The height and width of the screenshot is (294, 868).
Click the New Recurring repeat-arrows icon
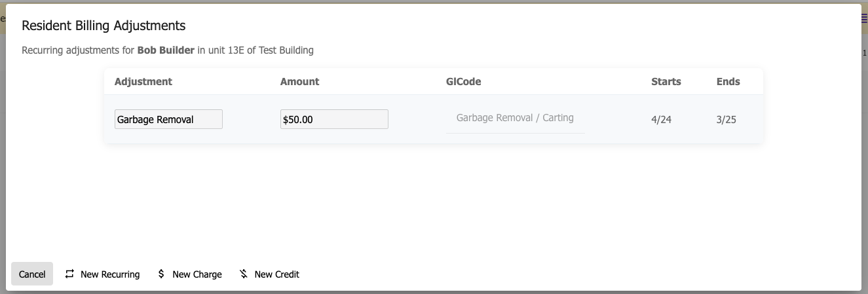click(x=69, y=274)
